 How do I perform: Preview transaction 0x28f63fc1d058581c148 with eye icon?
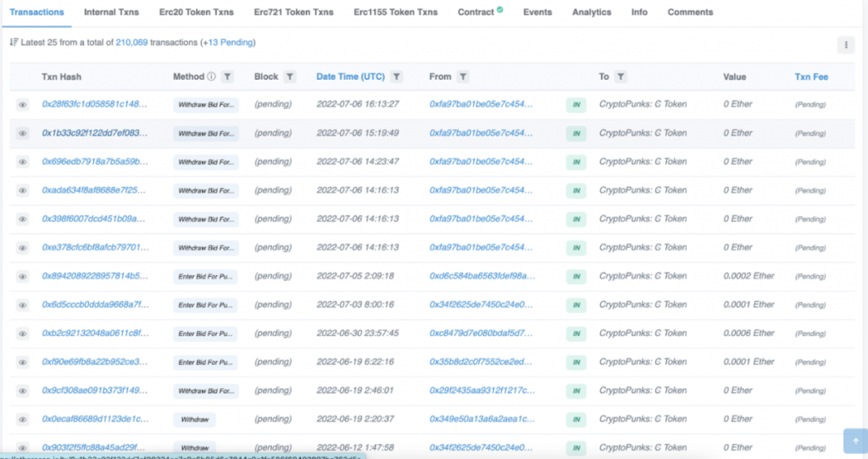point(23,104)
